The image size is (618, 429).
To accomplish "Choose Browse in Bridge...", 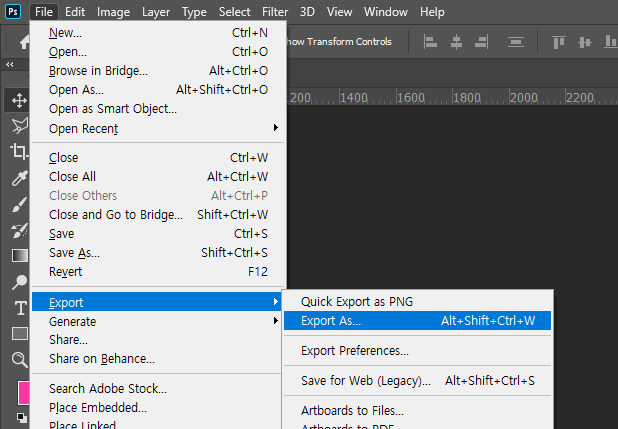I will point(158,71).
